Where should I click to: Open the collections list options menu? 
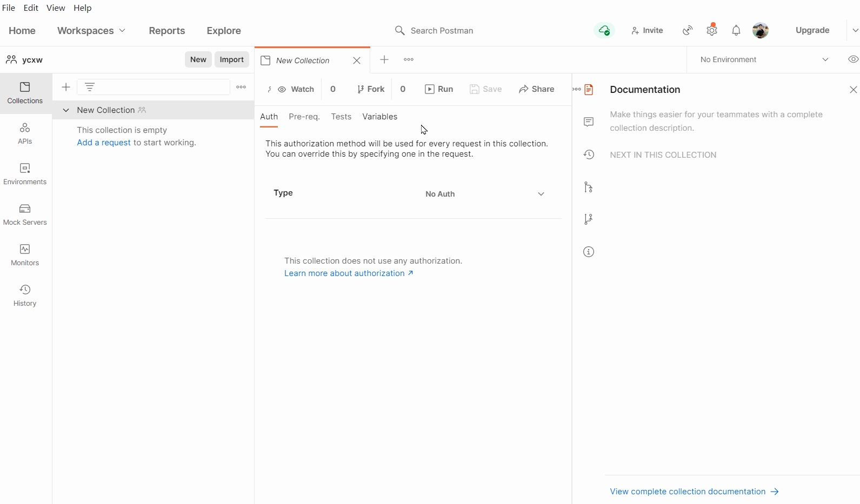241,87
